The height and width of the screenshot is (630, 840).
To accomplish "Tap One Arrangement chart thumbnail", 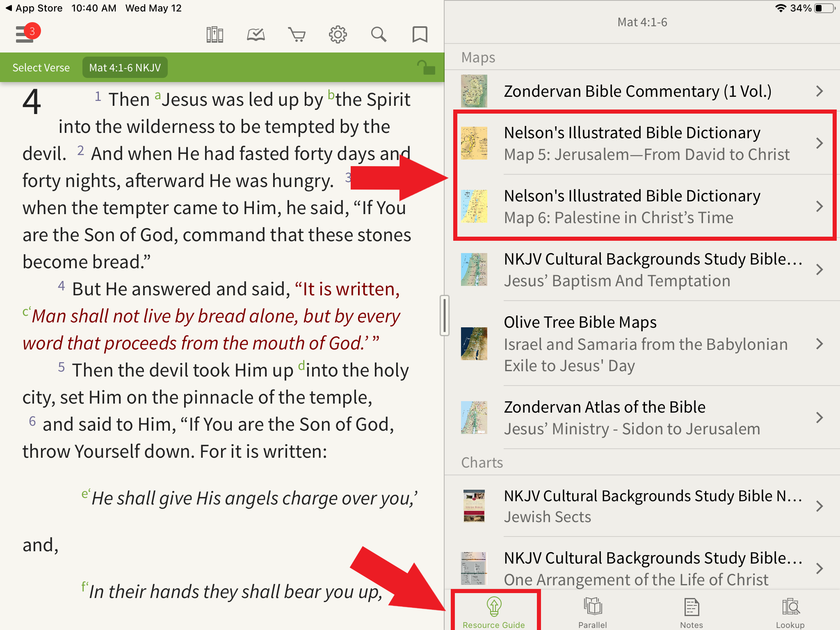I will click(x=474, y=568).
